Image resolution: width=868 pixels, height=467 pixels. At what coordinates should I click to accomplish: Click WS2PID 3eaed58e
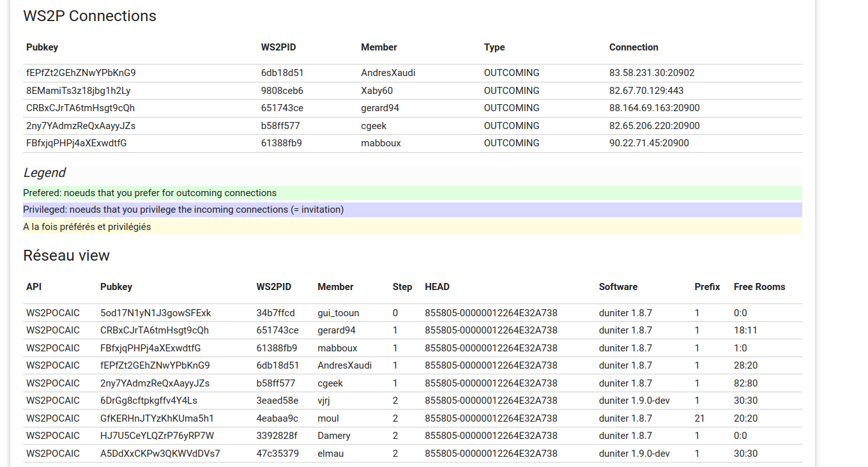(278, 401)
